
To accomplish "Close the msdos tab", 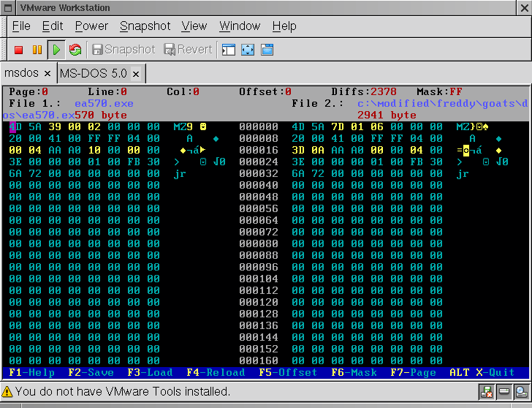I will click(x=47, y=73).
